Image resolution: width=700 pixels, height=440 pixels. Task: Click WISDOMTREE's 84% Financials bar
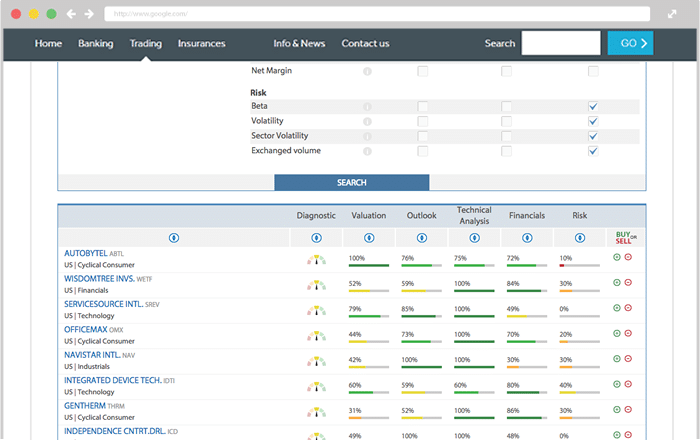527,291
